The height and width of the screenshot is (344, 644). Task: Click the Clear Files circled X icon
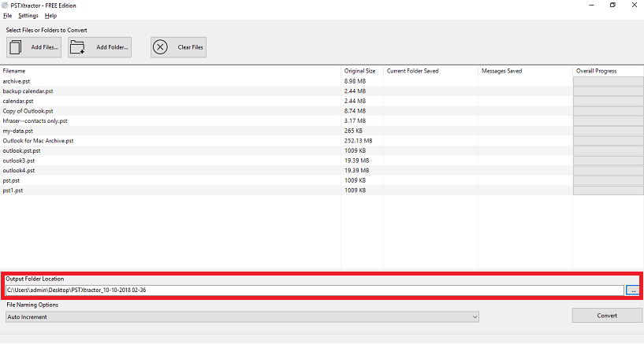pyautogui.click(x=160, y=47)
